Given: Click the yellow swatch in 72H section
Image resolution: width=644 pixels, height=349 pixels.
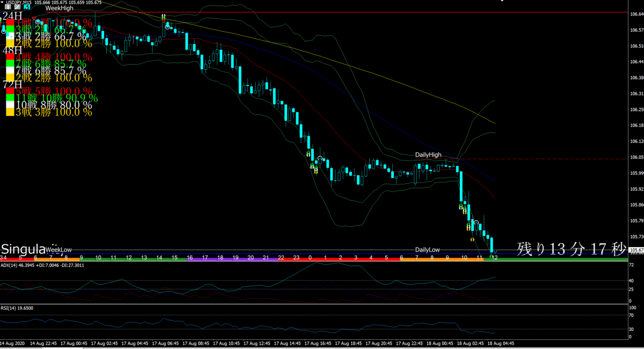Looking at the screenshot, I should tap(10, 112).
